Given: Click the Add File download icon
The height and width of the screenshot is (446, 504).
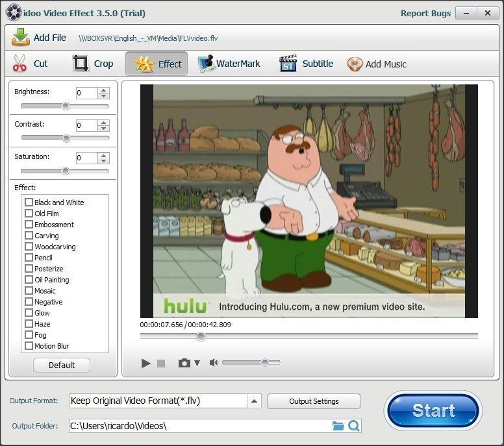Looking at the screenshot, I should pos(21,37).
